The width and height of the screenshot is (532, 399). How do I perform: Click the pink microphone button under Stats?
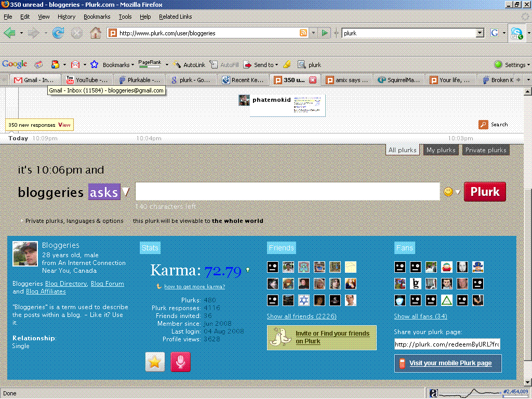coord(180,362)
